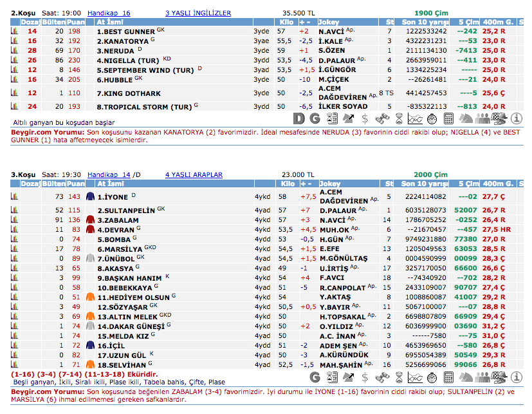The height and width of the screenshot is (414, 532).
Task: Click the dollar sign icon under race 2
Action: pos(365,118)
